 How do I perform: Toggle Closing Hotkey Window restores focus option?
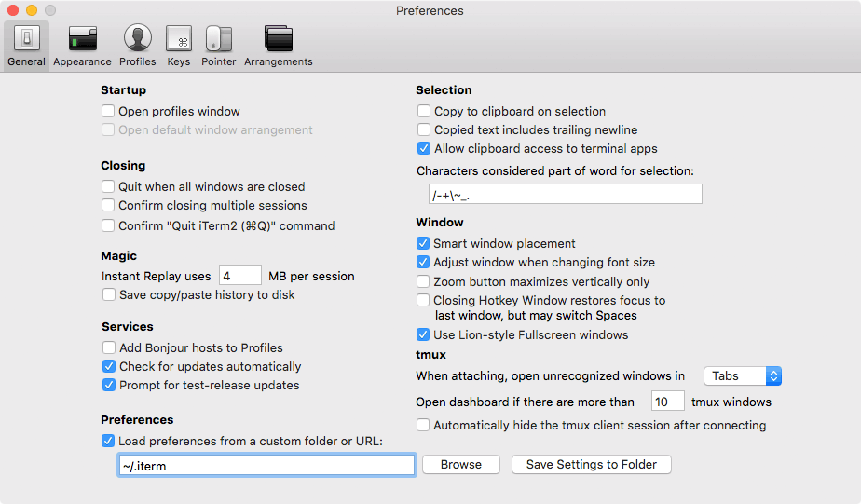tap(423, 300)
